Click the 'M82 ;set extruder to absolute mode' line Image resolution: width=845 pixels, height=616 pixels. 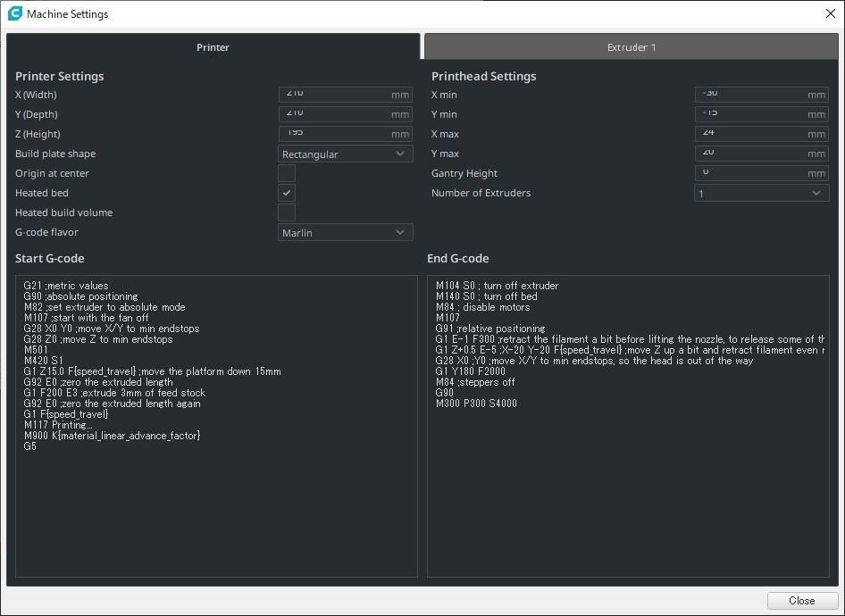pyautogui.click(x=104, y=307)
